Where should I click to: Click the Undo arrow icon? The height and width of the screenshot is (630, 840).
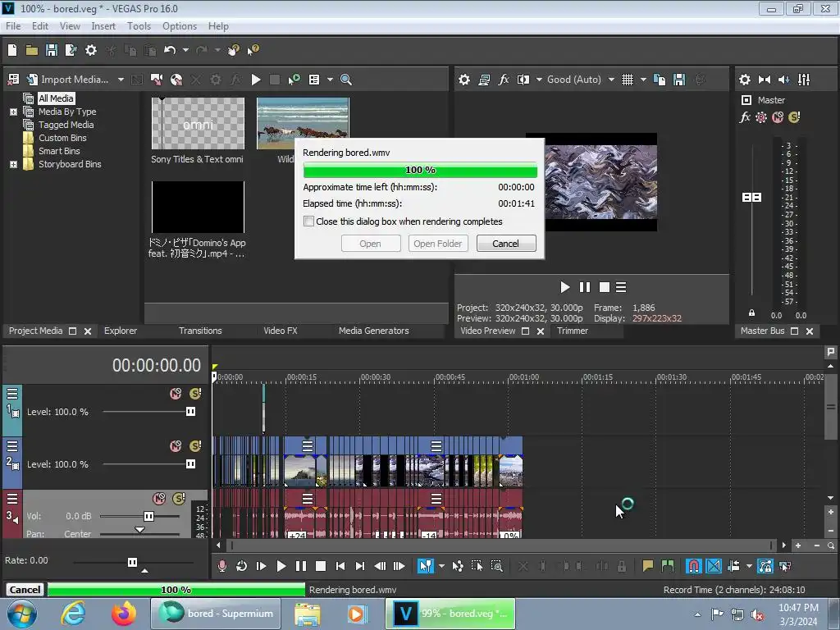tap(169, 50)
